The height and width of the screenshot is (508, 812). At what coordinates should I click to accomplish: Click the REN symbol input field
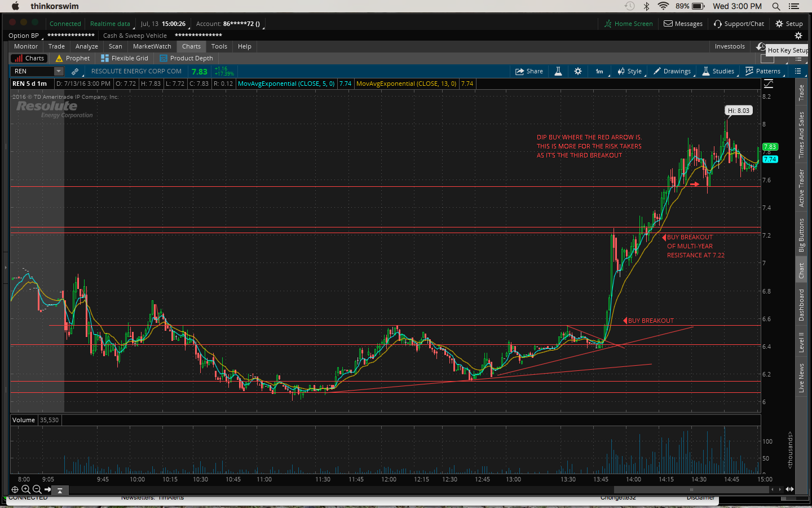click(33, 71)
